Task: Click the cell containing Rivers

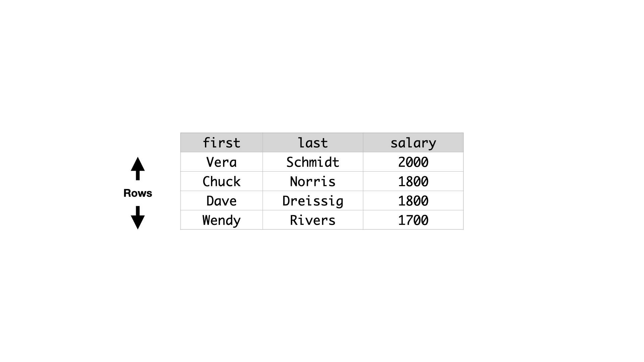Action: point(313,220)
